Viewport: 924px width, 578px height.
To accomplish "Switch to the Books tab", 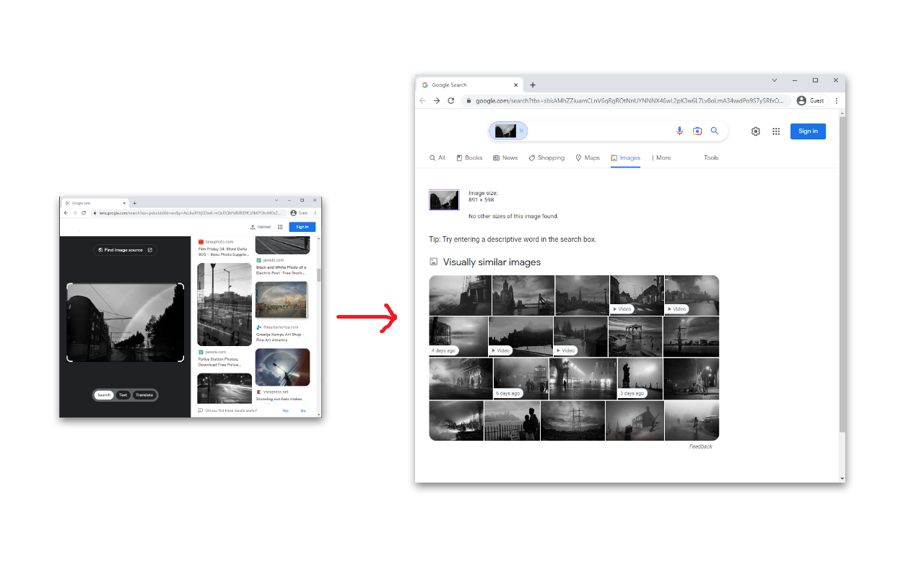I will (469, 158).
